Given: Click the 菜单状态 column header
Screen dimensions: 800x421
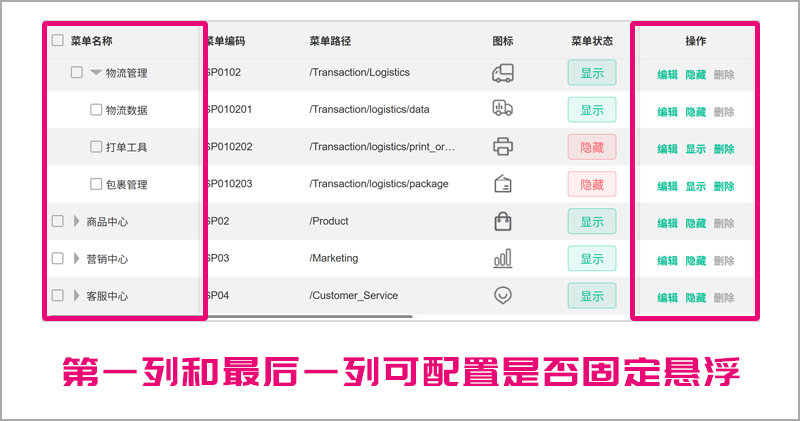Looking at the screenshot, I should point(592,41).
